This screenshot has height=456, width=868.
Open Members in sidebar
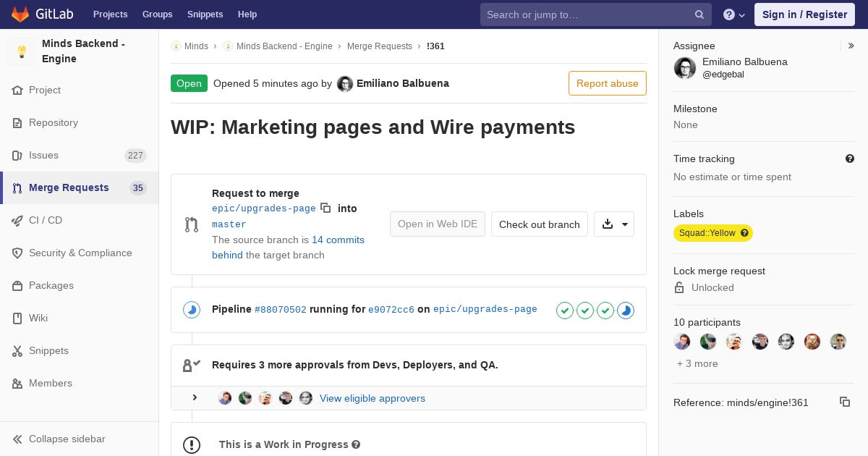point(79,383)
